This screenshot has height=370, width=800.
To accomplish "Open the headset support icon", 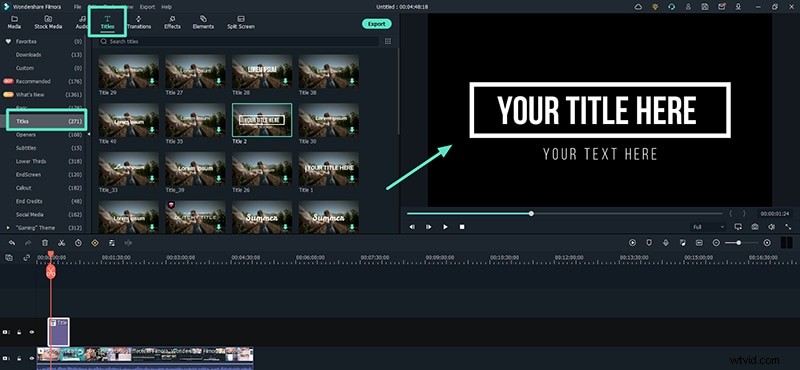I will (671, 7).
